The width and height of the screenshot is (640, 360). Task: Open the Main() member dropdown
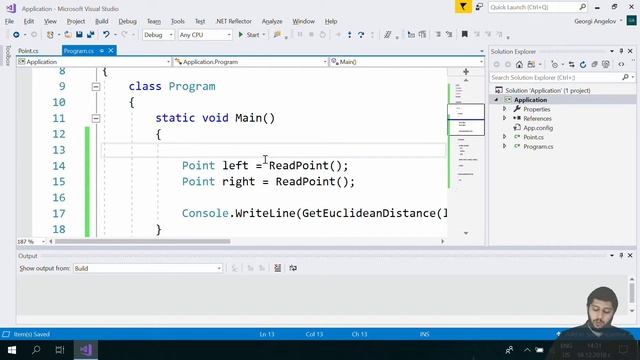pos(407,62)
